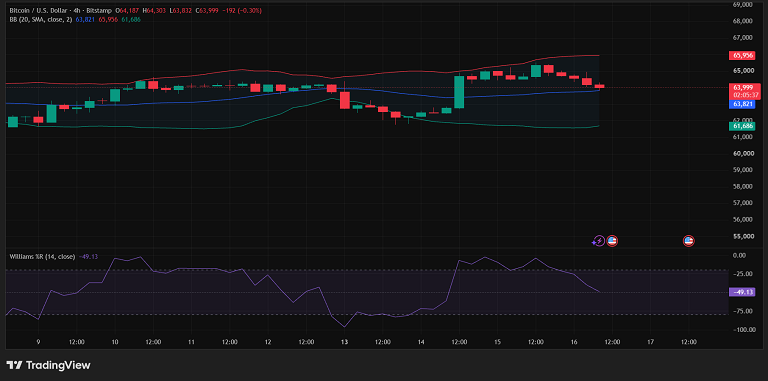Screen dimensions: 768x381
Task: Click date label 9 on time axis
Action: tap(38, 342)
